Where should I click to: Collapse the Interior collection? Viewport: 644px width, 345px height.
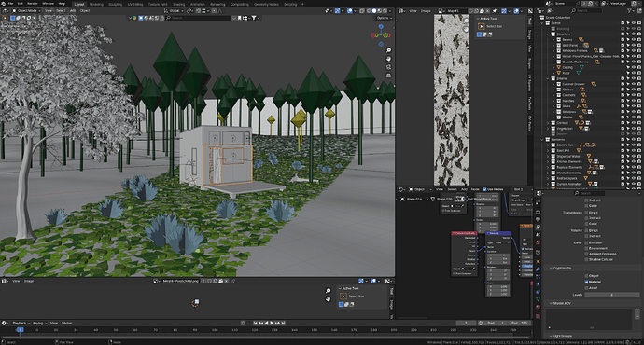[548, 78]
